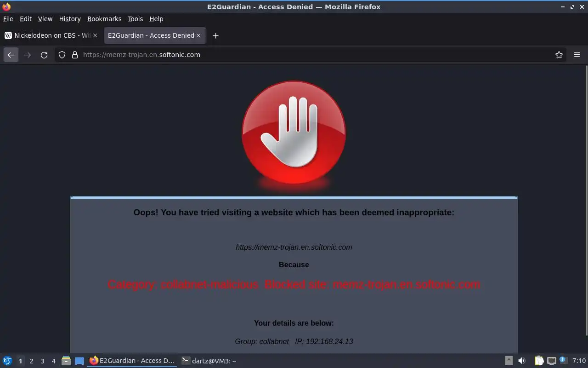Open the Tools menu
The height and width of the screenshot is (368, 588).
click(136, 19)
